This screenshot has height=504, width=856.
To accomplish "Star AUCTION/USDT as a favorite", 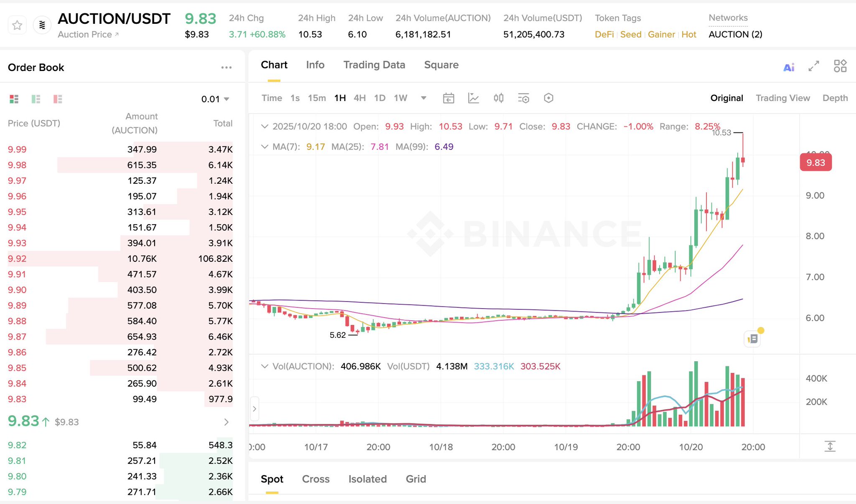I will pos(17,25).
